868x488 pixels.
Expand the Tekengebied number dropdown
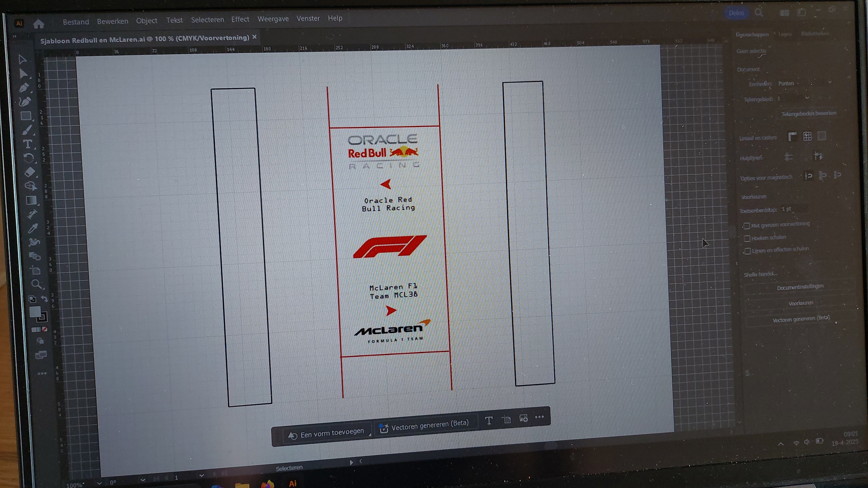tap(807, 98)
